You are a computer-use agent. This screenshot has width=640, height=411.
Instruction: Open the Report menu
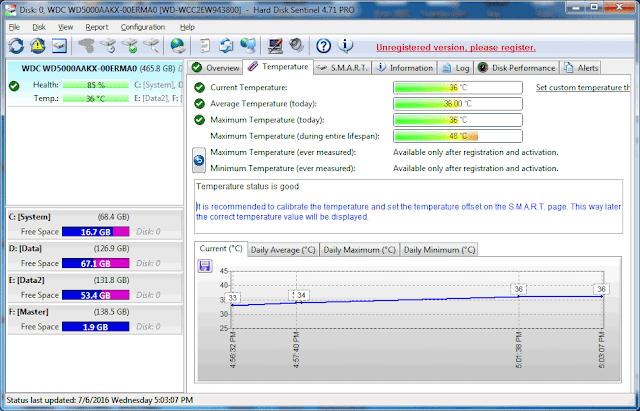point(97,27)
